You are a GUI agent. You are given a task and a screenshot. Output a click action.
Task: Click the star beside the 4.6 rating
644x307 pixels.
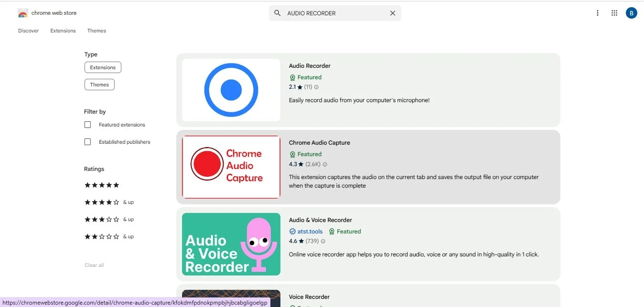301,242
